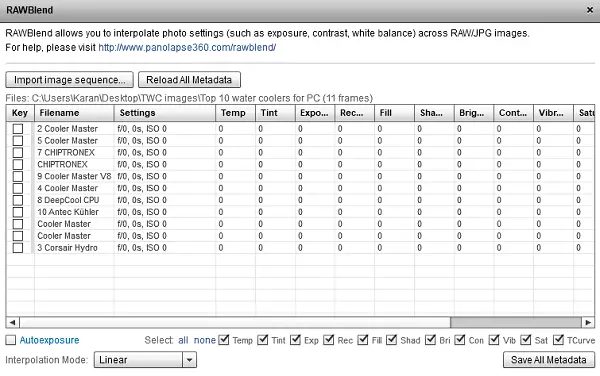Click Reload All Metadata button

(189, 80)
